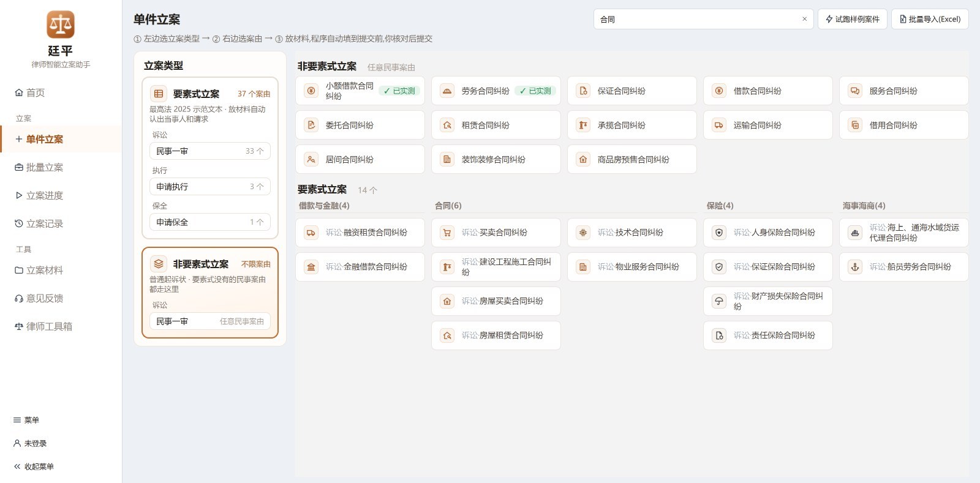The height and width of the screenshot is (483, 980).
Task: Click the bank icon on 金融借款合同纠纷
Action: (x=311, y=267)
